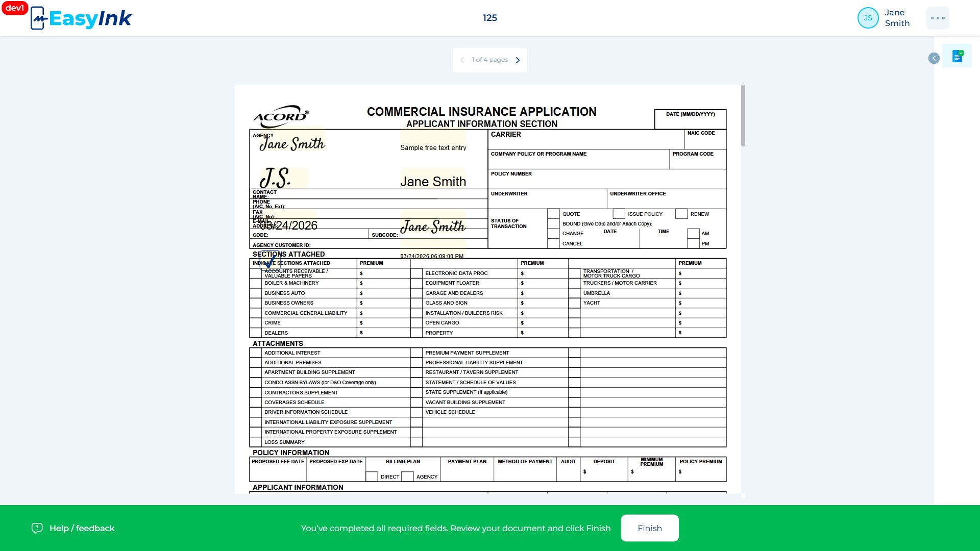Click the '03/24/2026 06:09:00 PM' timestamp
Image resolution: width=980 pixels, height=551 pixels.
click(x=432, y=256)
